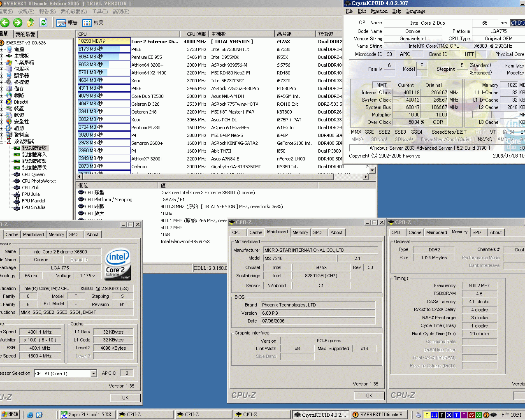Open the 記憶體潛伏 memory latency benchmark
This screenshot has width=525, height=420.
click(34, 168)
